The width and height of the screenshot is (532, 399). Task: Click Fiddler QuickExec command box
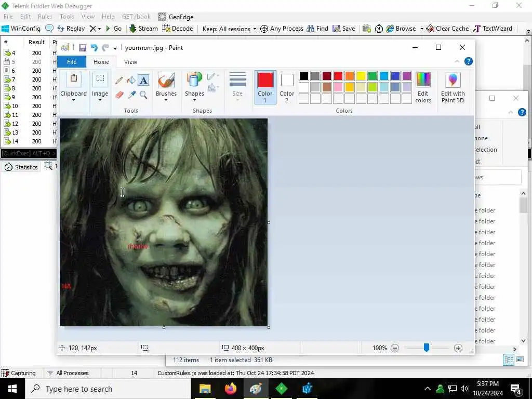click(29, 154)
